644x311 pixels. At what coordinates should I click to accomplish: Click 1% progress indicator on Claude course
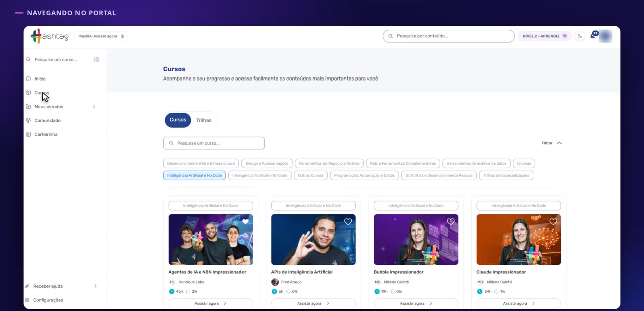click(500, 292)
